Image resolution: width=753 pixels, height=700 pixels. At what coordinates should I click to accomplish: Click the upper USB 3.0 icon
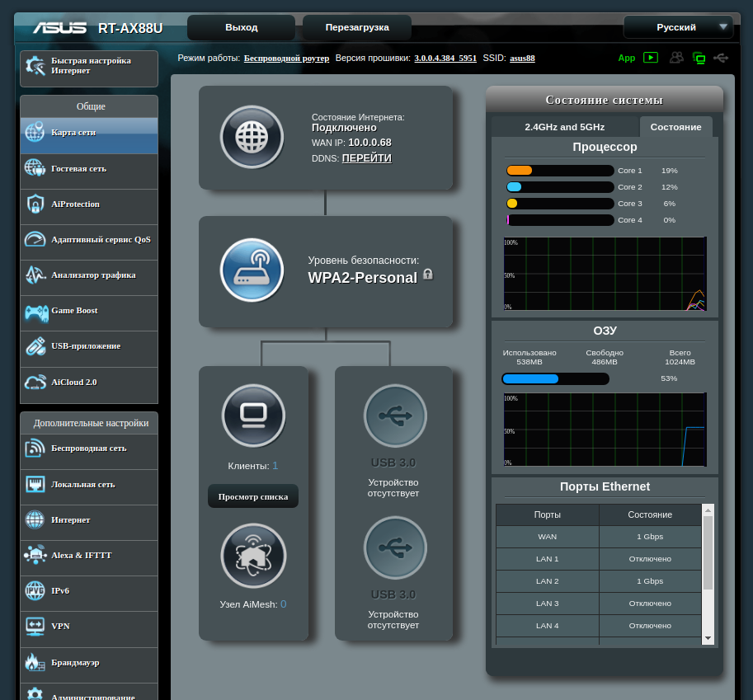pos(395,416)
